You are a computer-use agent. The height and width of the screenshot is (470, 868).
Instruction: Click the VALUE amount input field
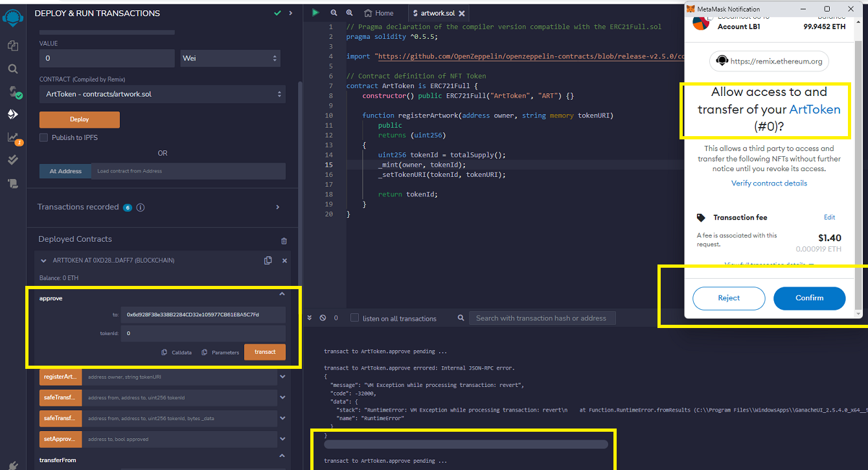click(x=107, y=58)
